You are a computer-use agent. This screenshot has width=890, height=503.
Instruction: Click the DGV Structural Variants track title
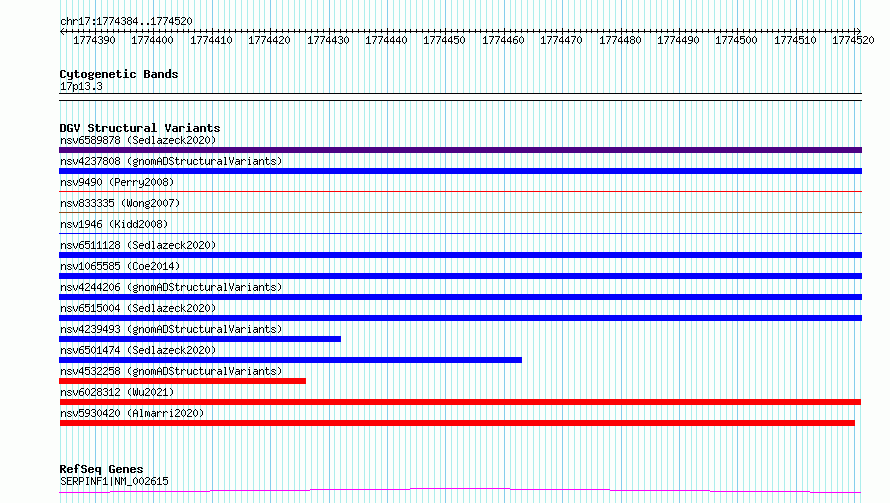[140, 128]
